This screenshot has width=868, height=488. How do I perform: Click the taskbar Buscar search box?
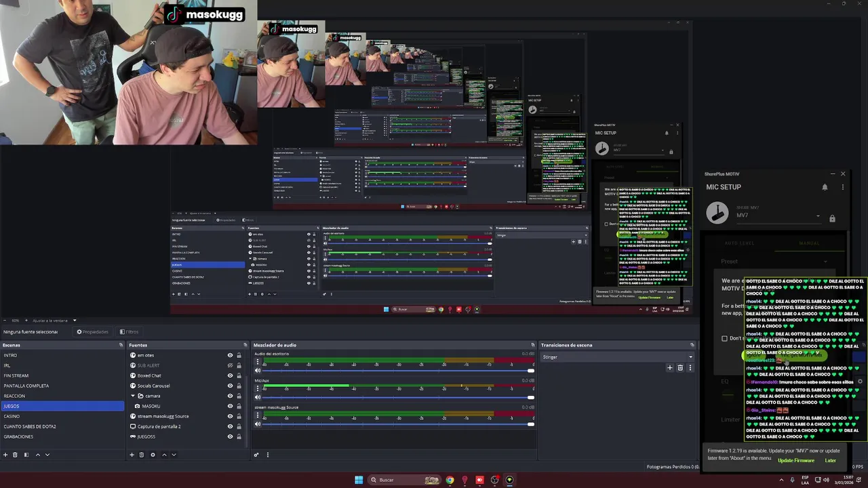tap(403, 480)
